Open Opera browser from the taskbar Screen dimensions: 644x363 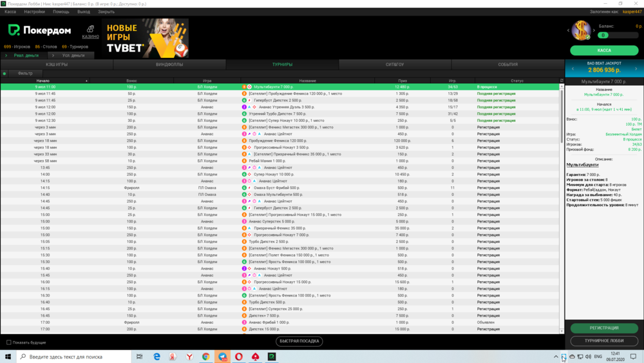click(x=239, y=357)
